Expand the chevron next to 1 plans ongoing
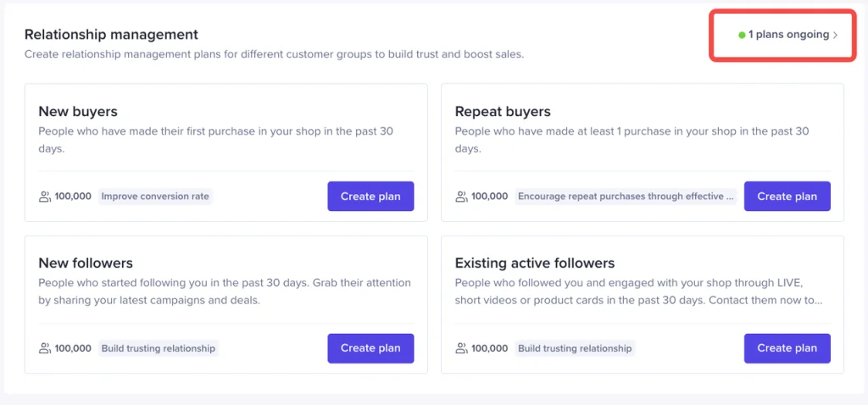Image resolution: width=868 pixels, height=405 pixels. [x=835, y=35]
